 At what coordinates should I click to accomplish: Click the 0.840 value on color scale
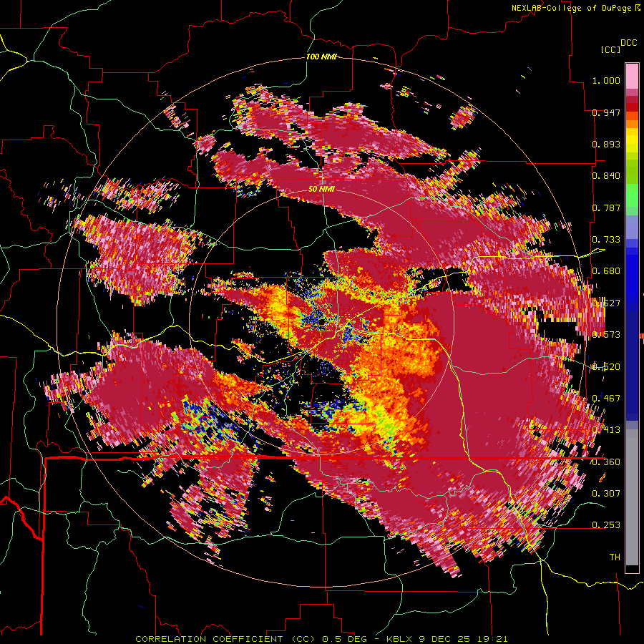pyautogui.click(x=606, y=176)
